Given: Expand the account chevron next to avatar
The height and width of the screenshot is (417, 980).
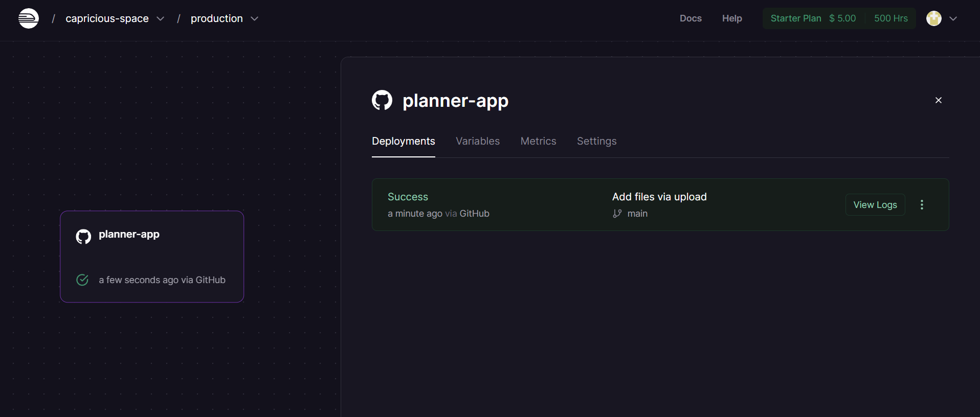Looking at the screenshot, I should tap(953, 18).
